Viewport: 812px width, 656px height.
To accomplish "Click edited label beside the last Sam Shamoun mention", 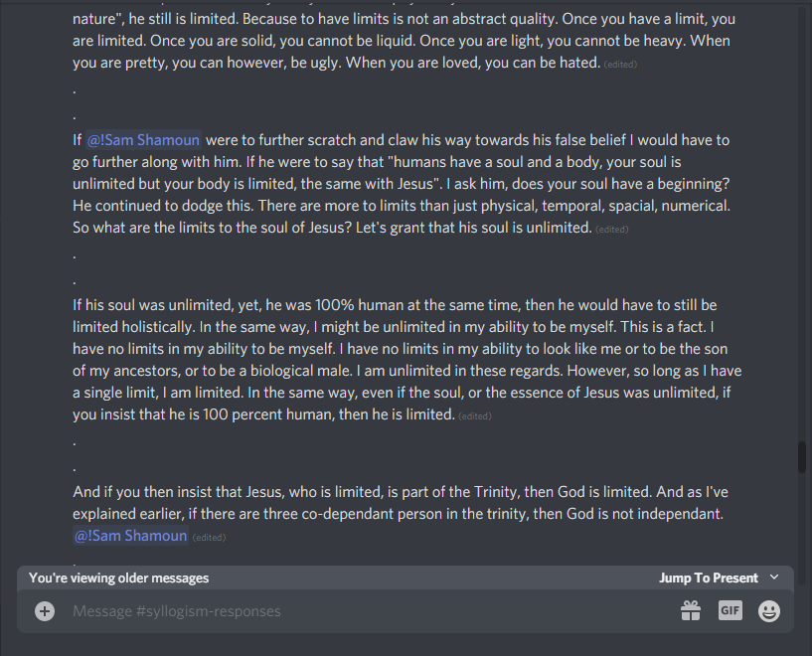I will [x=209, y=538].
